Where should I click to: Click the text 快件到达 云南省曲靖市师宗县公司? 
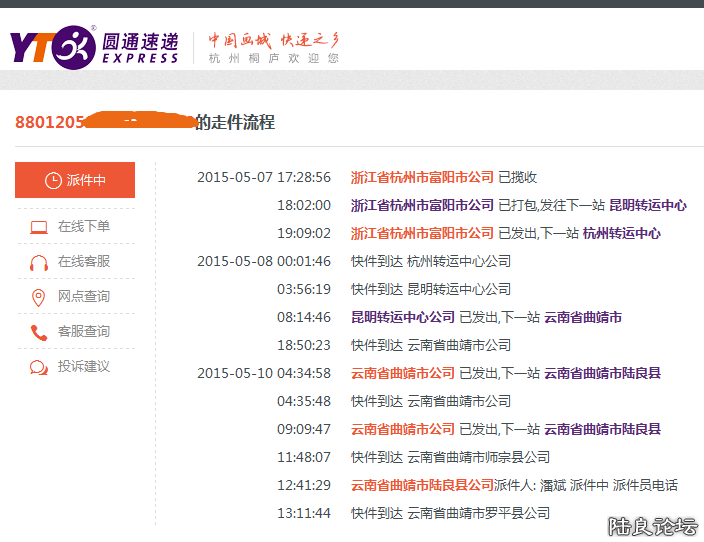[450, 457]
